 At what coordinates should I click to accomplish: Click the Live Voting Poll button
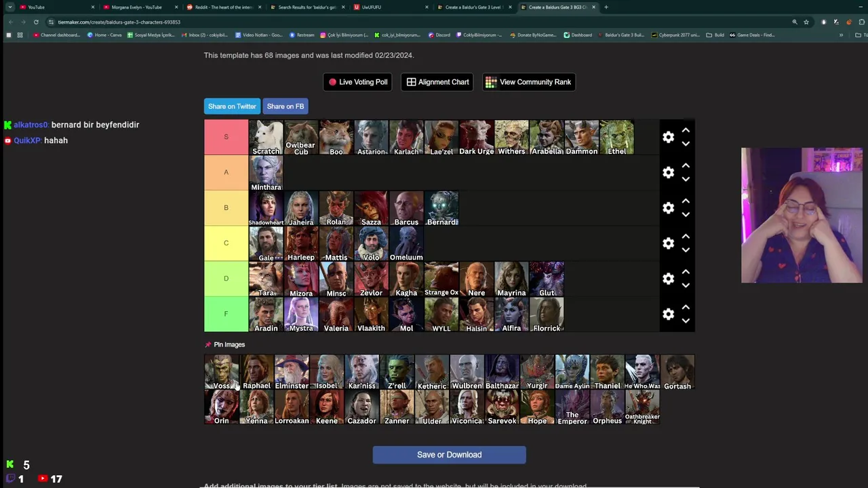(358, 82)
